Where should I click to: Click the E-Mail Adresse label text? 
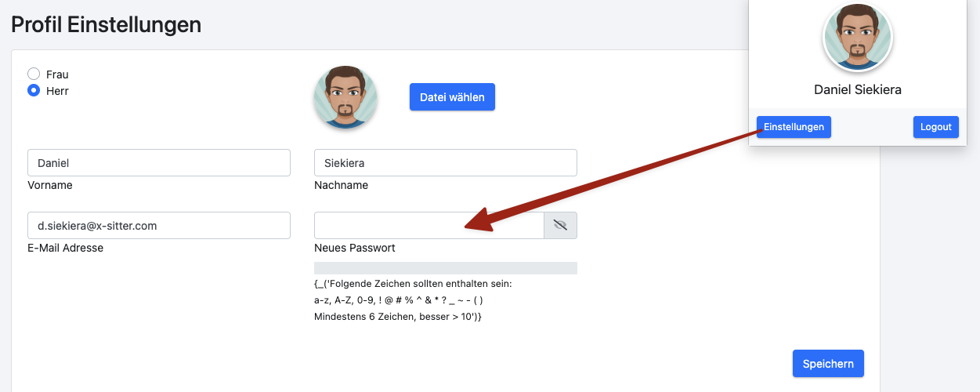point(66,248)
